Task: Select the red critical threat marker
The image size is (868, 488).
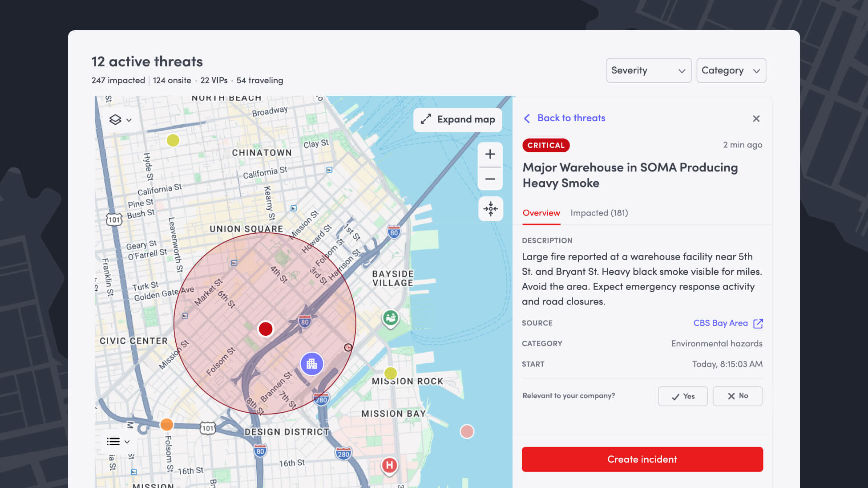Action: click(x=266, y=329)
